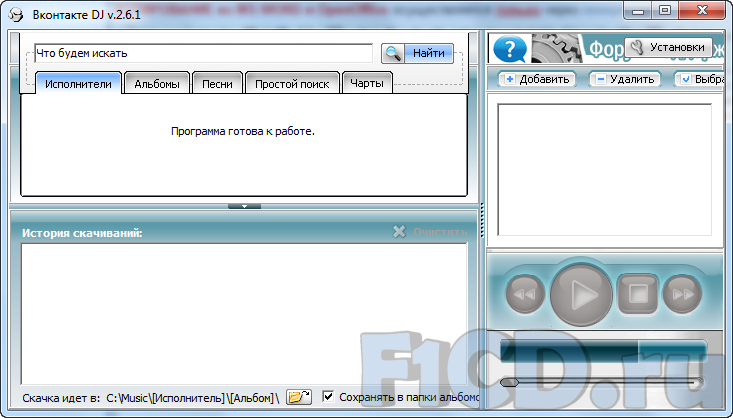Click the X icon beside Очистить

pyautogui.click(x=399, y=231)
